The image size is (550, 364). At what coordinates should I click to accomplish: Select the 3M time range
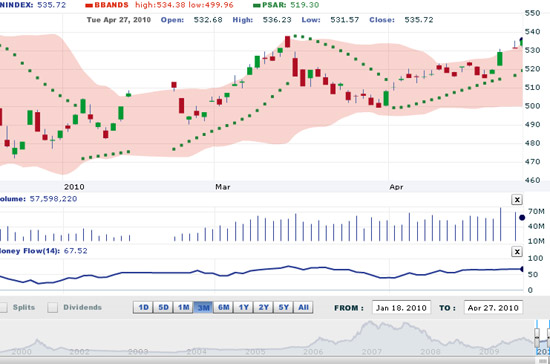[x=203, y=308]
